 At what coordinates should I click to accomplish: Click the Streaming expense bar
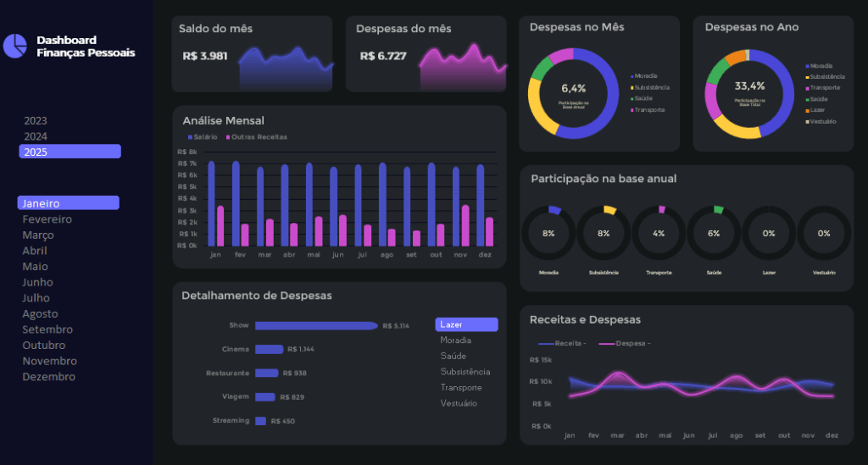coord(261,421)
